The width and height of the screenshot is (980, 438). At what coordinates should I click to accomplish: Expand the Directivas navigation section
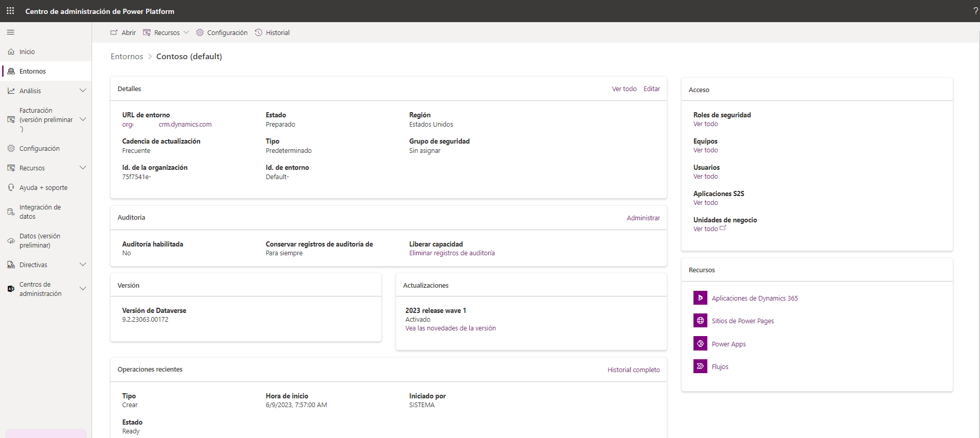(x=83, y=265)
